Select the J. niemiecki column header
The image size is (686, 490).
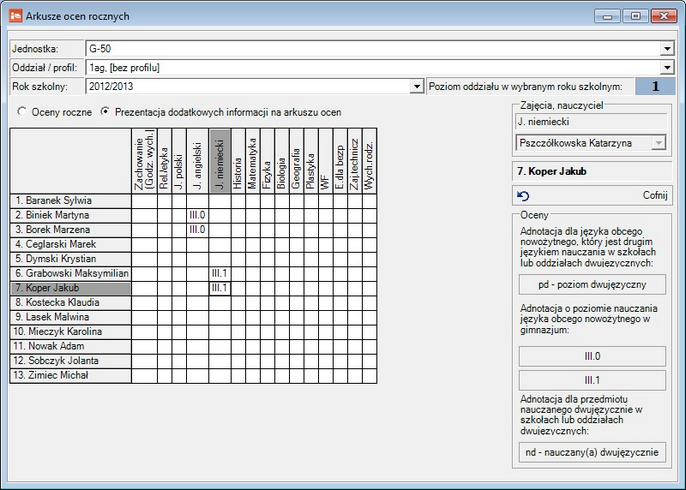[220, 161]
